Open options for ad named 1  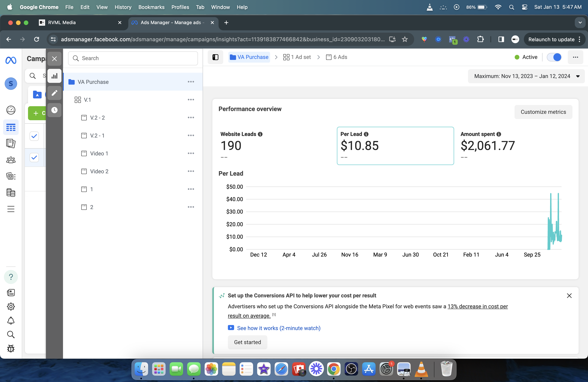coord(191,189)
